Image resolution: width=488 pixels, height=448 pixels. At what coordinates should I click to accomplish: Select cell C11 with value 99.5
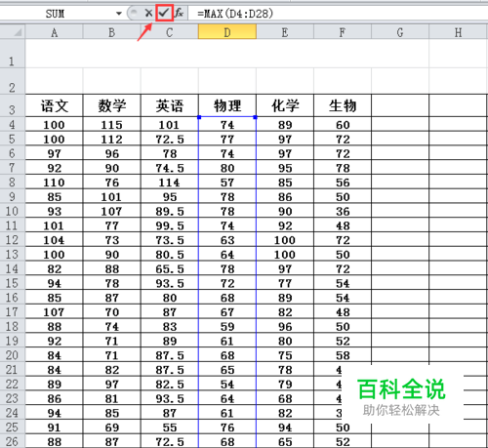point(170,225)
